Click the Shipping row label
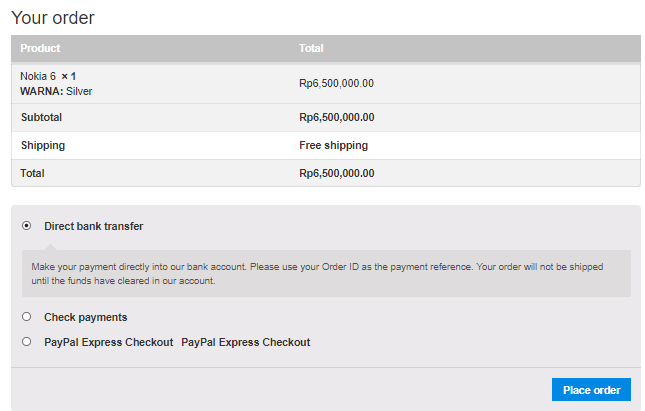Viewport: 645px width, 411px height. coord(43,145)
